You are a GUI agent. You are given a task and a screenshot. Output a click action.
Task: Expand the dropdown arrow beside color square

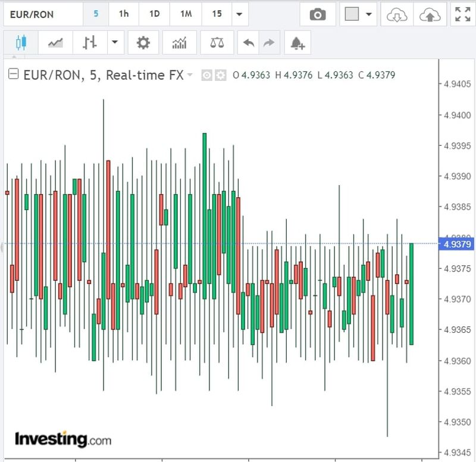coord(369,14)
